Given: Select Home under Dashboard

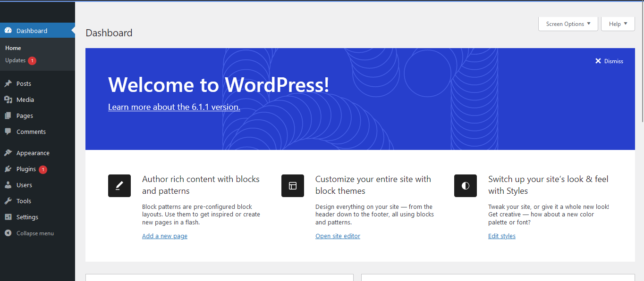Looking at the screenshot, I should click(13, 48).
